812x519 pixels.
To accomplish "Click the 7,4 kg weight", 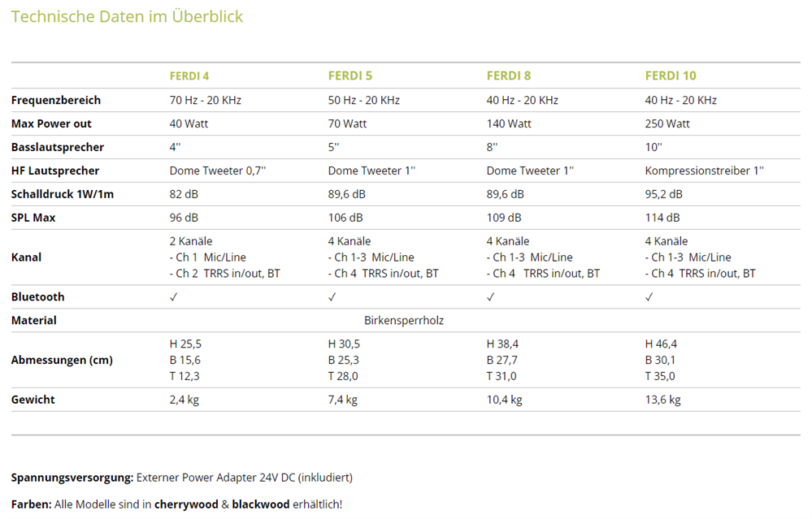I will pyautogui.click(x=343, y=400).
